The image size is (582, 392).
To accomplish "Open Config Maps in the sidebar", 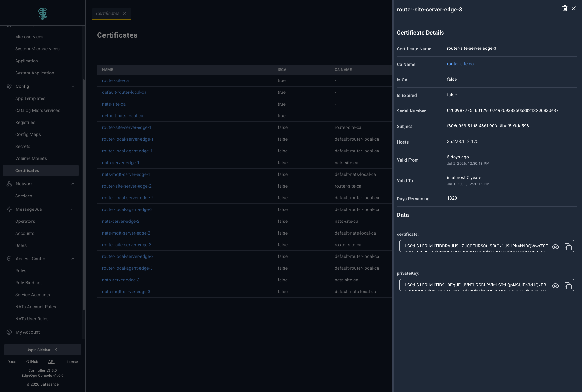I will pos(28,134).
